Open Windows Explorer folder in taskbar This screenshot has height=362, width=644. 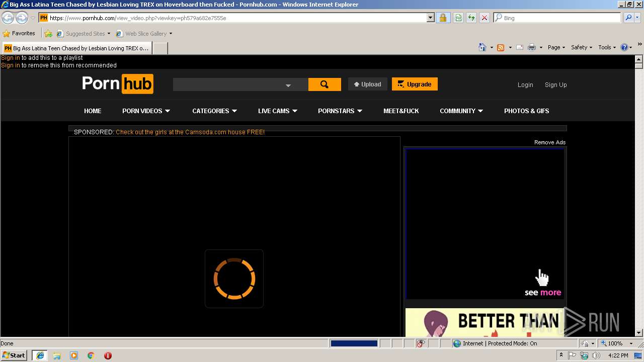click(x=57, y=355)
